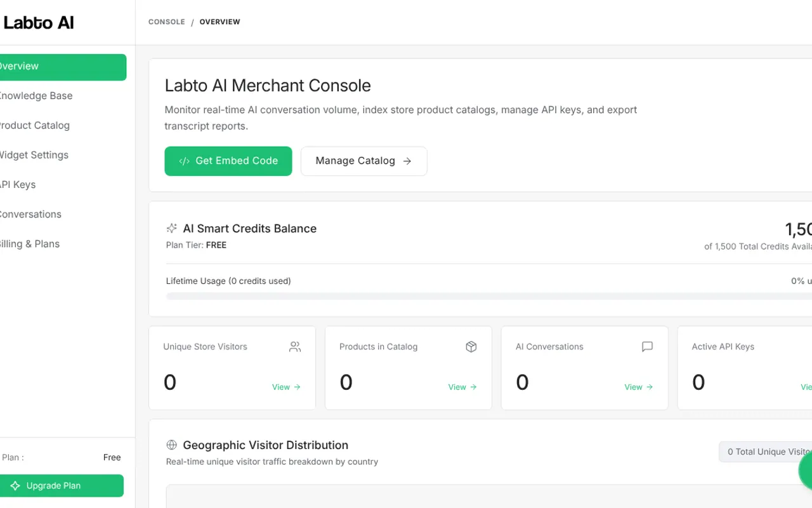
Task: Click the Geographic Visitor Distribution heading
Action: (266, 445)
